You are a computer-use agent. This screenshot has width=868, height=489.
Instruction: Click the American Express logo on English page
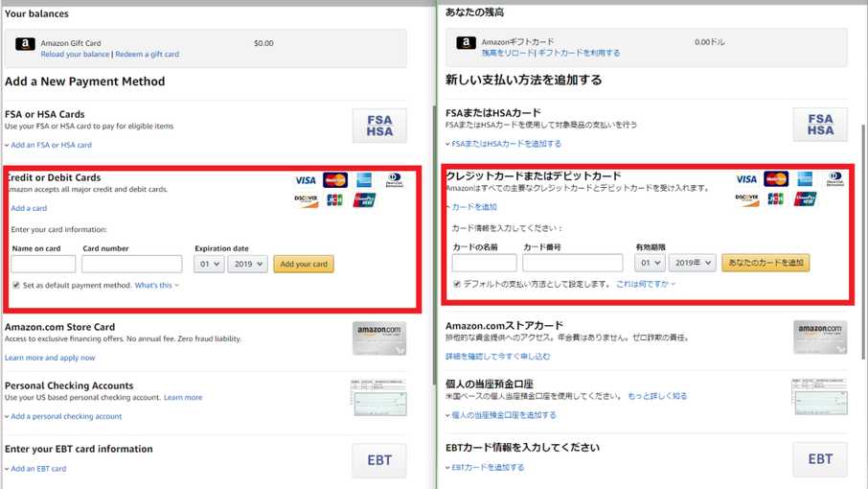tap(364, 180)
